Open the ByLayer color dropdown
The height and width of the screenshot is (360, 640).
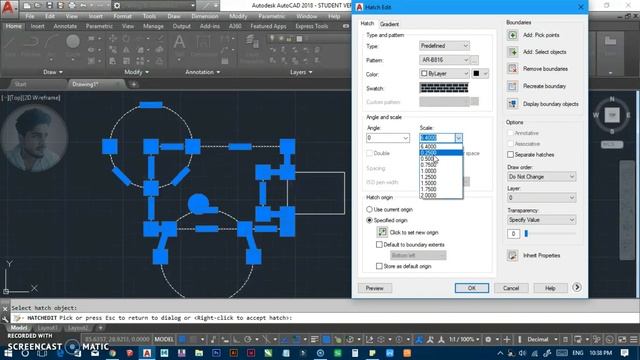pyautogui.click(x=444, y=74)
